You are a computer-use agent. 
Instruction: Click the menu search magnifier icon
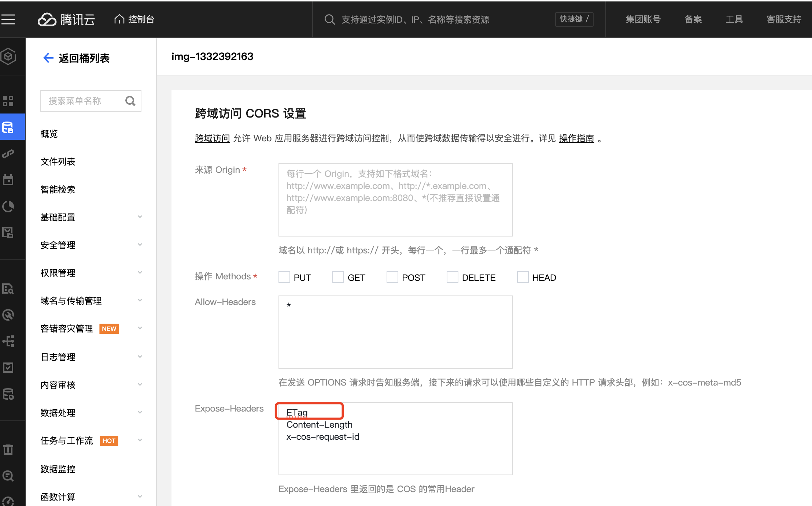pyautogui.click(x=130, y=101)
